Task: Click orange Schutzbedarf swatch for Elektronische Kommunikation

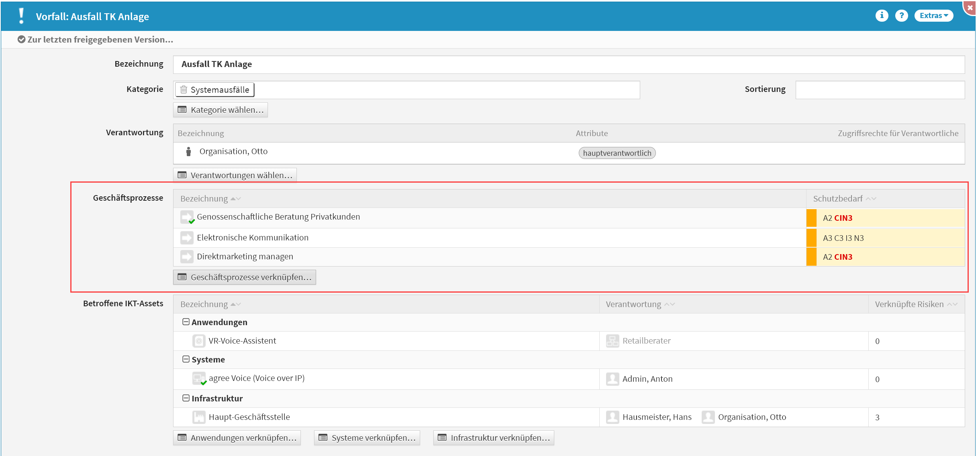Action: tap(811, 238)
